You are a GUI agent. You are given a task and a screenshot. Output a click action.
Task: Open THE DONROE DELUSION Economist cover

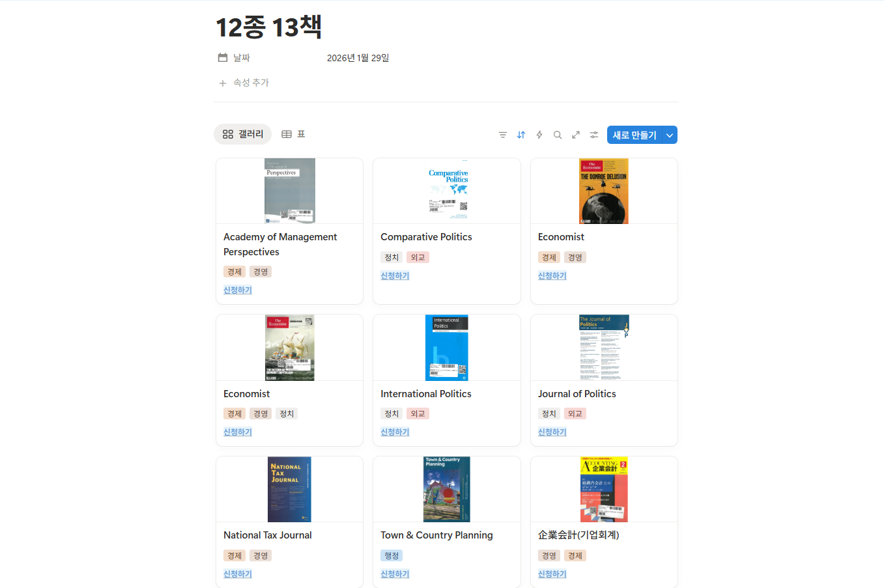coord(604,191)
